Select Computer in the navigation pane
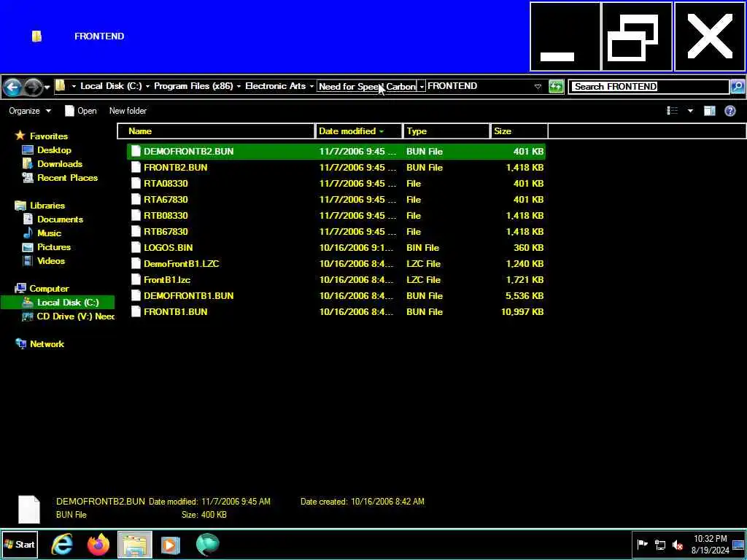 point(49,289)
